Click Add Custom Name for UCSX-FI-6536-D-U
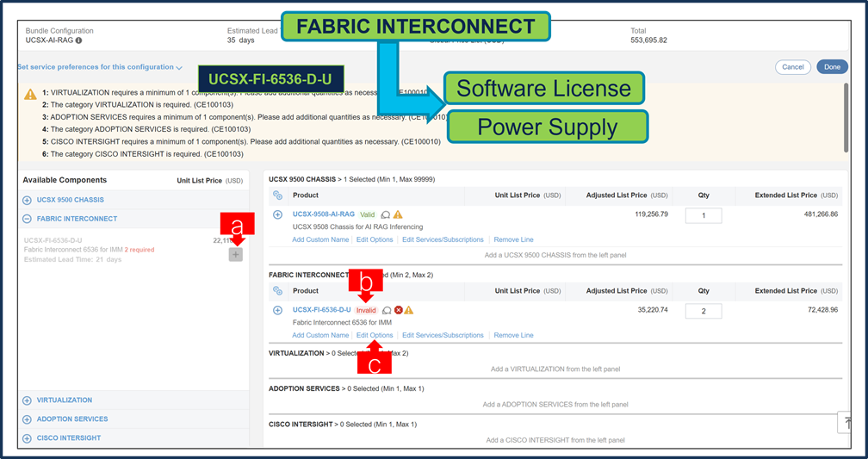 click(320, 336)
